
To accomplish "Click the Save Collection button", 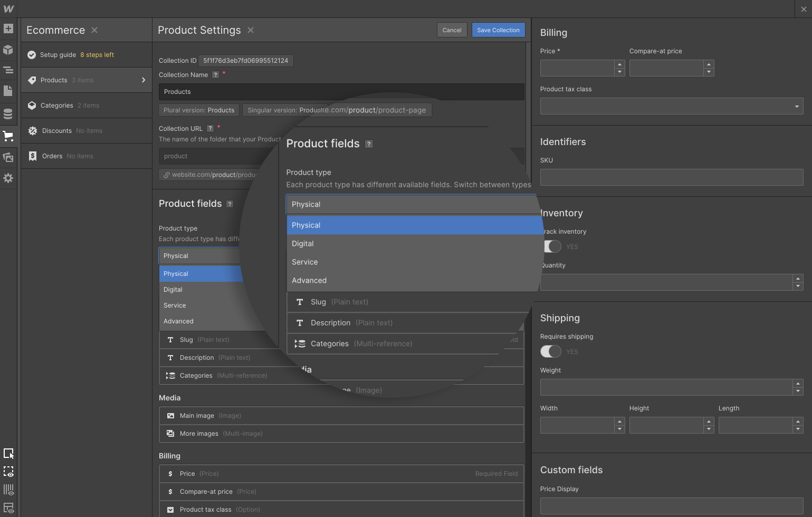I will click(x=498, y=30).
